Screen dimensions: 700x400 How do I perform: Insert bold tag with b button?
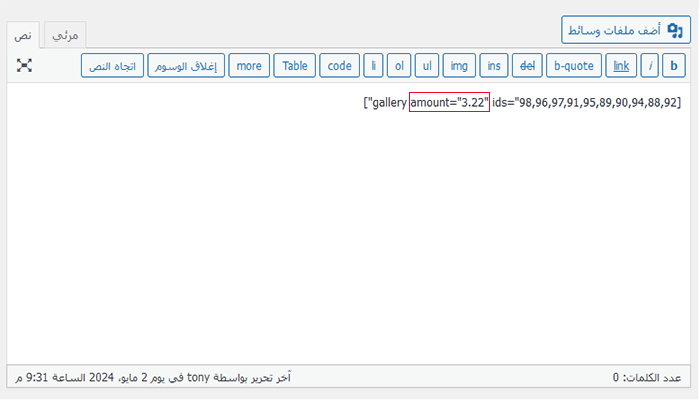[x=674, y=66]
